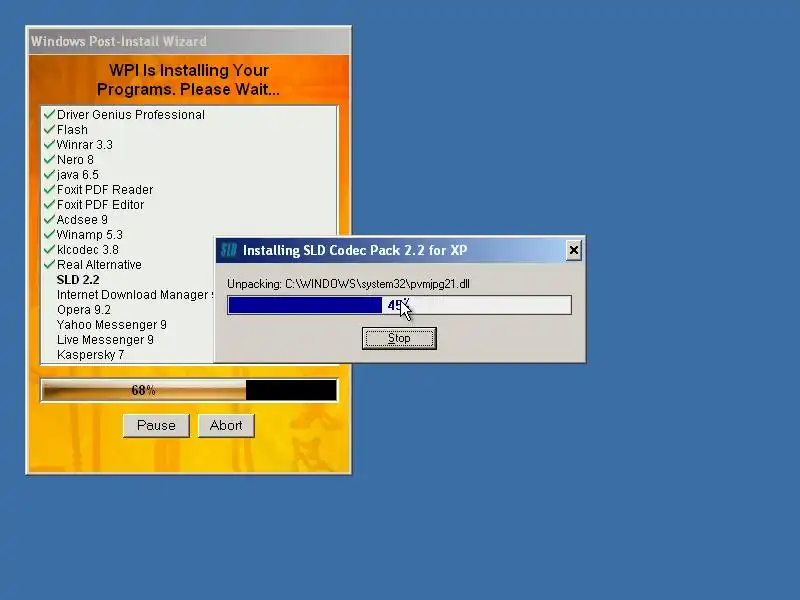Click the checkmark next to Winamp 5.3
The width and height of the screenshot is (800, 600).
point(49,235)
